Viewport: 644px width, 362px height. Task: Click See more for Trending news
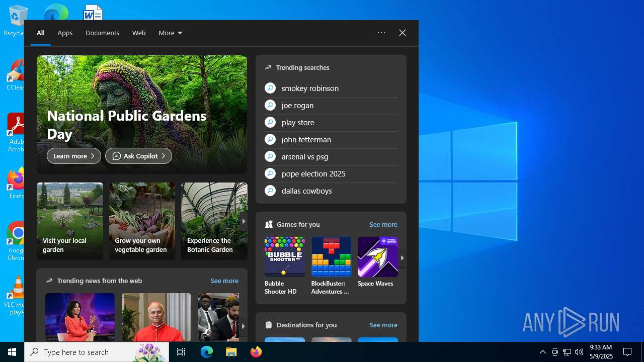coord(224,281)
